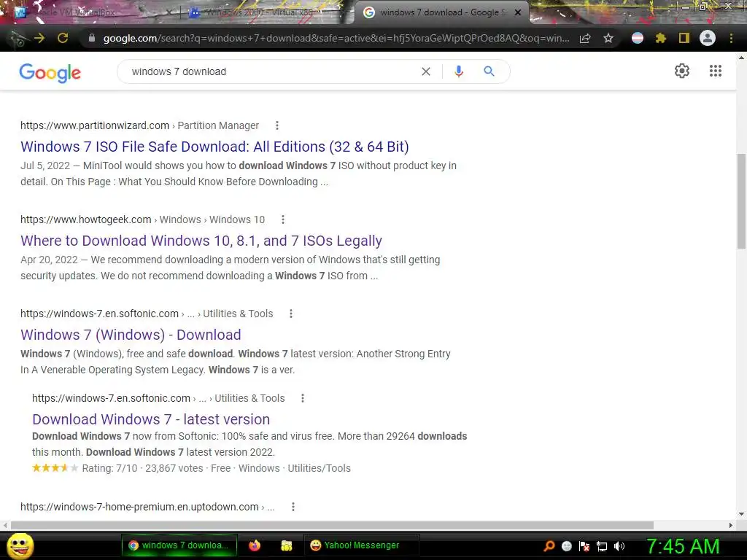The image size is (747, 560).
Task: Clear the Google search box text
Action: point(426,71)
